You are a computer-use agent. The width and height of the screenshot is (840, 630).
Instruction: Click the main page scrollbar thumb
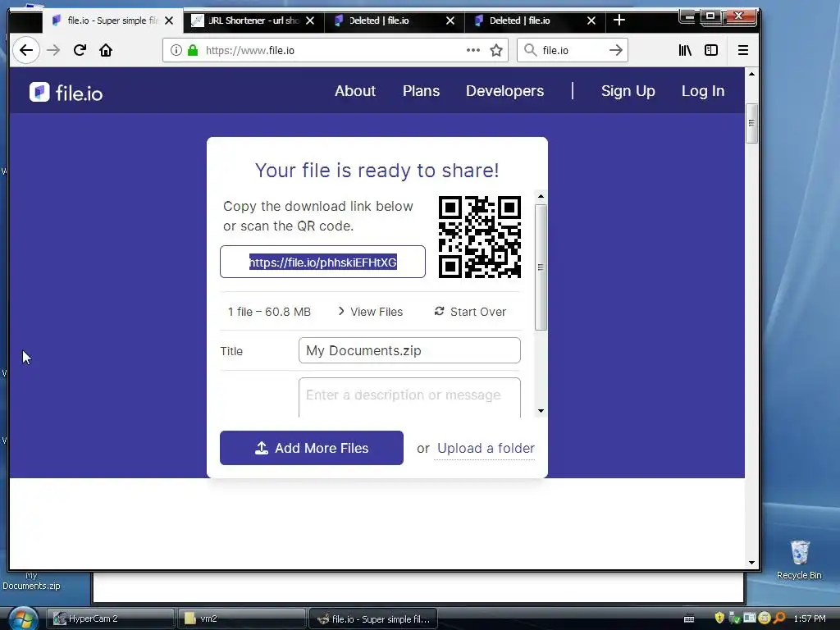(x=751, y=123)
